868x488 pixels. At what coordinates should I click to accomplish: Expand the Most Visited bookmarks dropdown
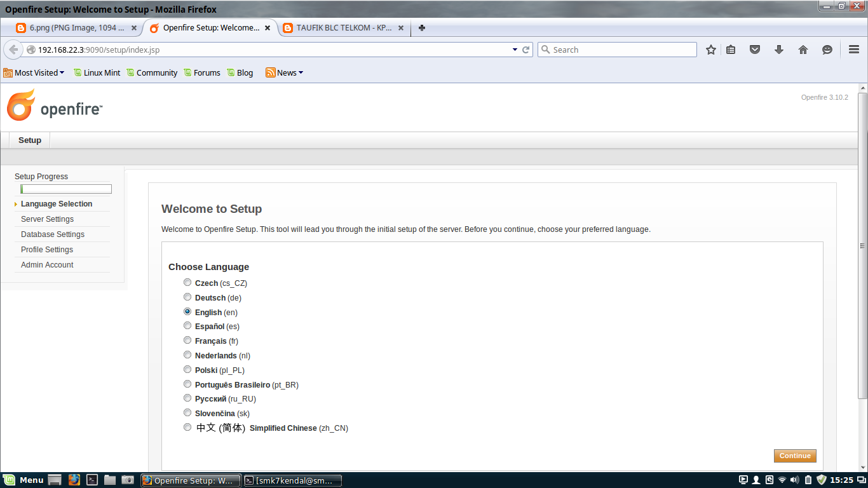34,72
